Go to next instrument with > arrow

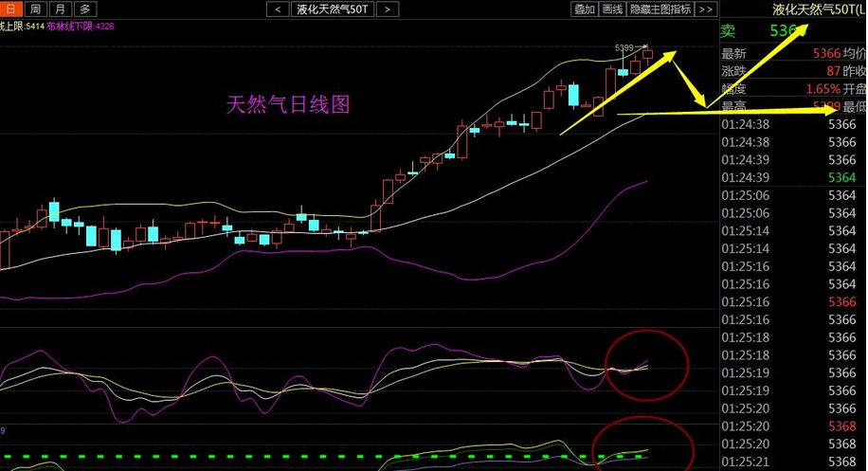coord(388,9)
